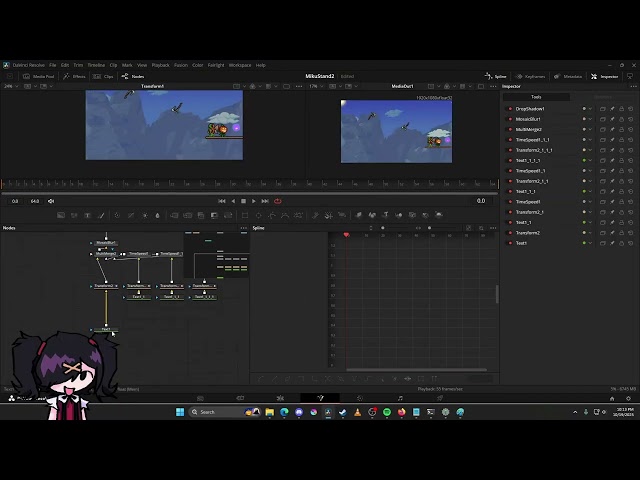Play reverse in transport controls

[233, 201]
